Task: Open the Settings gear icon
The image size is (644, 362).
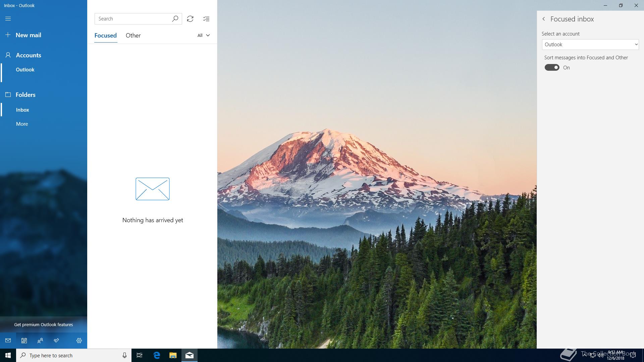Action: click(x=79, y=341)
